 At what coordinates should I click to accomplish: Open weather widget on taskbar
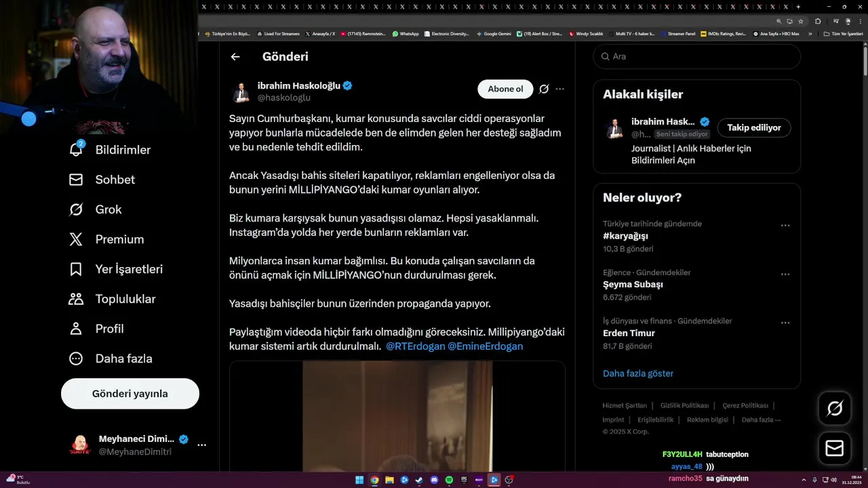18,480
